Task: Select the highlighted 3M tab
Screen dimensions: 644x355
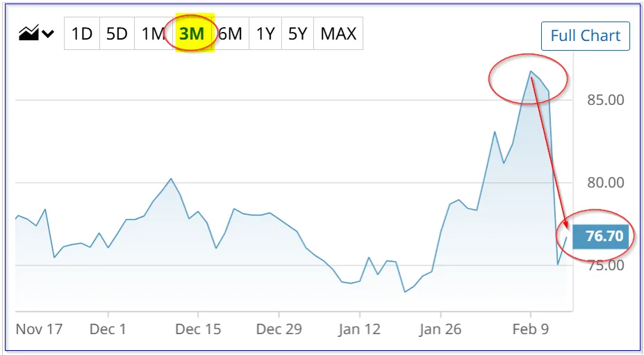Action: 191,33
